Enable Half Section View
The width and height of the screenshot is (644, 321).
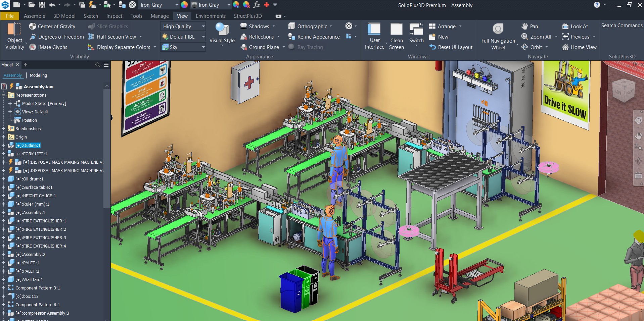point(112,37)
